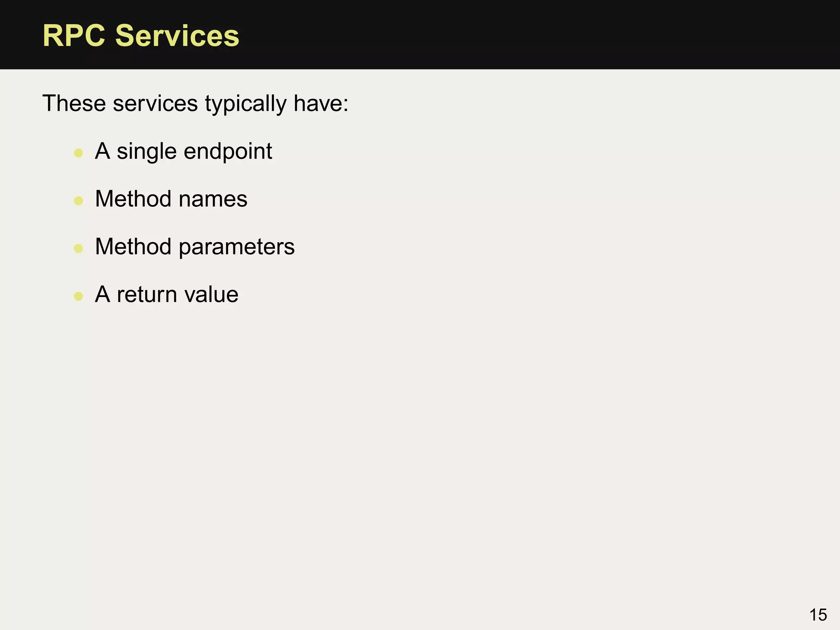The width and height of the screenshot is (840, 630).
Task: Select the "These services typically have:" line
Action: pos(195,104)
